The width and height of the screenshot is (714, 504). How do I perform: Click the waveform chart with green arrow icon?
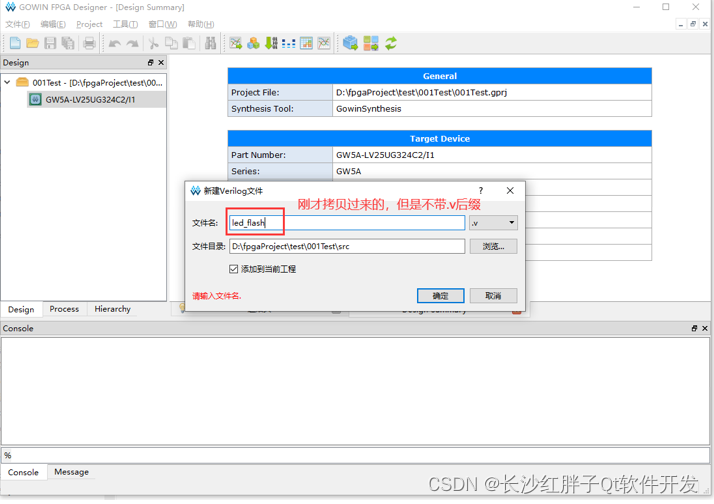(x=235, y=43)
